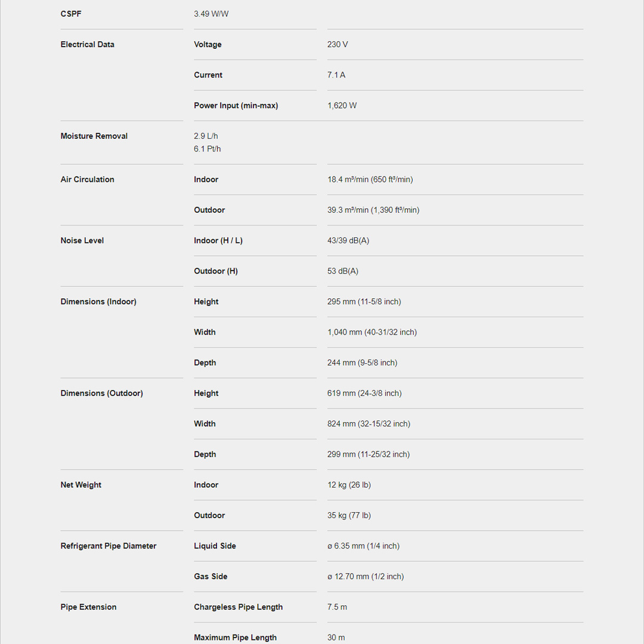
Task: Click the Dimensions (Outdoor) heading
Action: tap(101, 394)
